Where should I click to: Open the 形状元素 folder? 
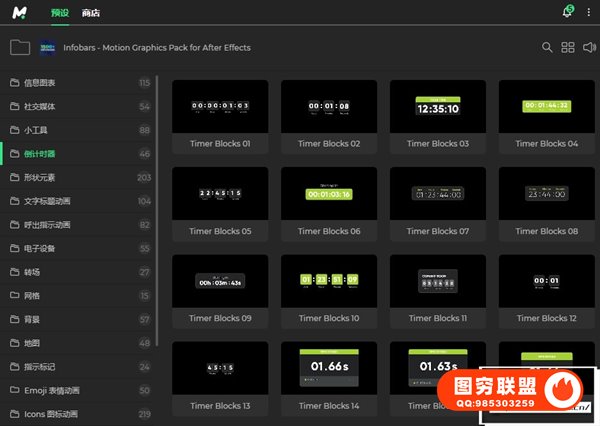coord(40,177)
